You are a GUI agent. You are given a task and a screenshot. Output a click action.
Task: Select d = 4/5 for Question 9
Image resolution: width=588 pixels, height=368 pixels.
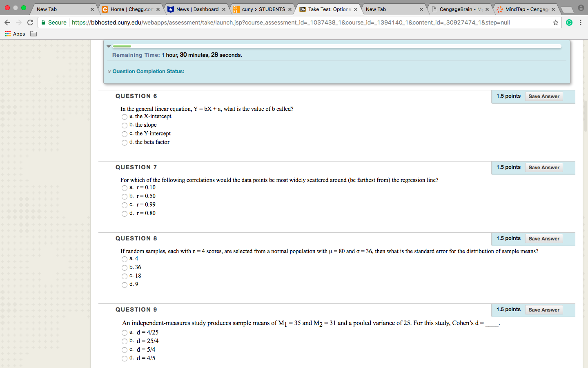pyautogui.click(x=125, y=359)
